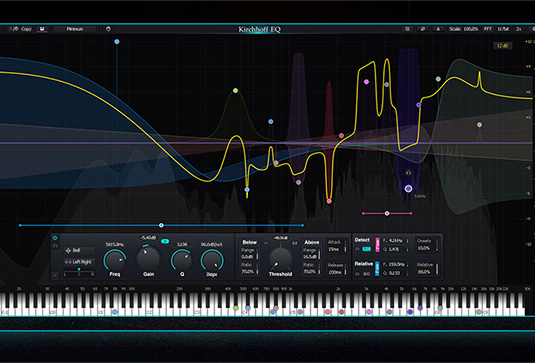The image size is (535, 363).
Task: Open the Minimum phase mode dropdown
Action: [75, 29]
